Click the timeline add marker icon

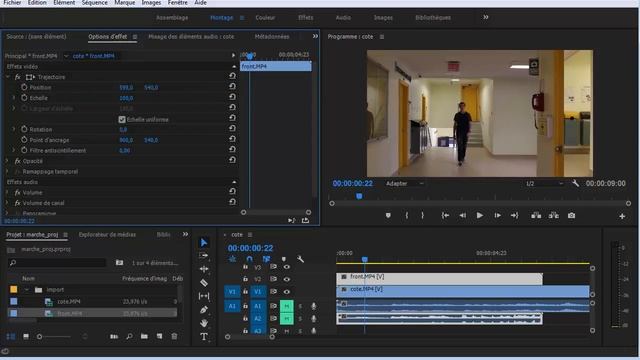coord(284,259)
